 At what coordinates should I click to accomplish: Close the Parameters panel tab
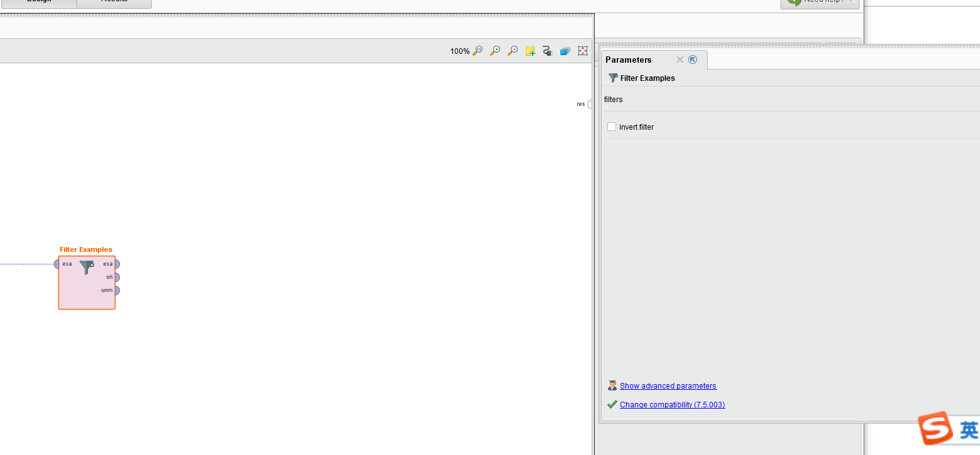pos(679,60)
